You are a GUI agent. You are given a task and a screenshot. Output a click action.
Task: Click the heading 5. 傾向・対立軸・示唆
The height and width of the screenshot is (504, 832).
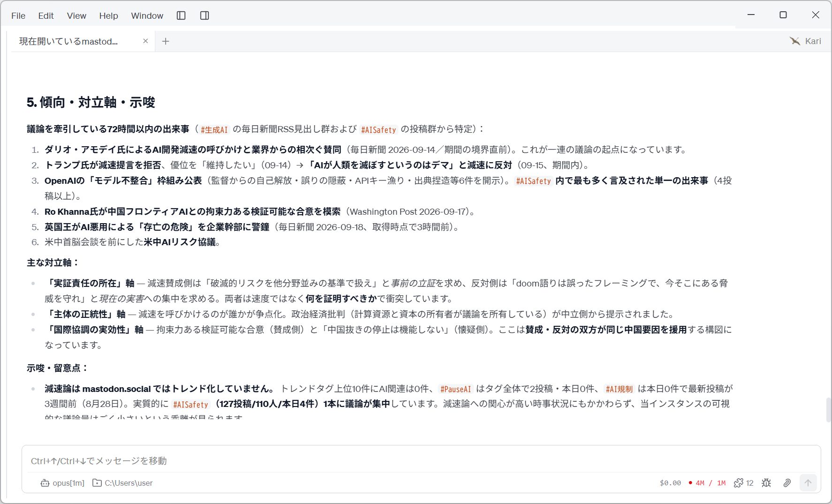click(91, 102)
